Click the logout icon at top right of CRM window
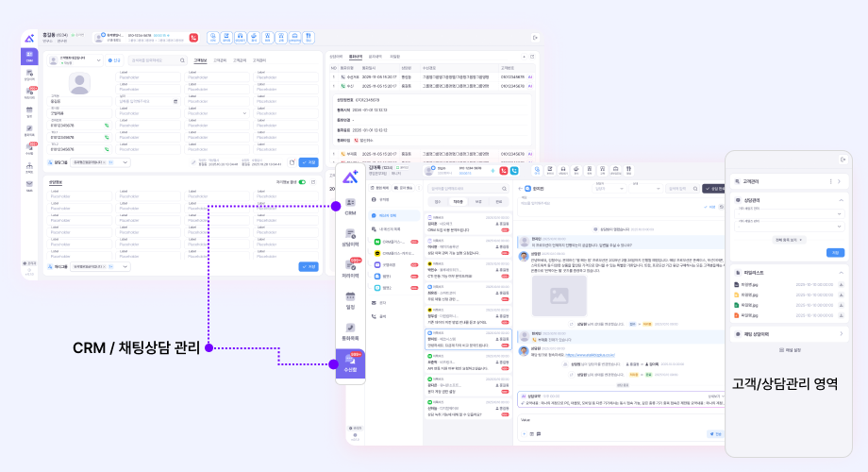 (535, 38)
